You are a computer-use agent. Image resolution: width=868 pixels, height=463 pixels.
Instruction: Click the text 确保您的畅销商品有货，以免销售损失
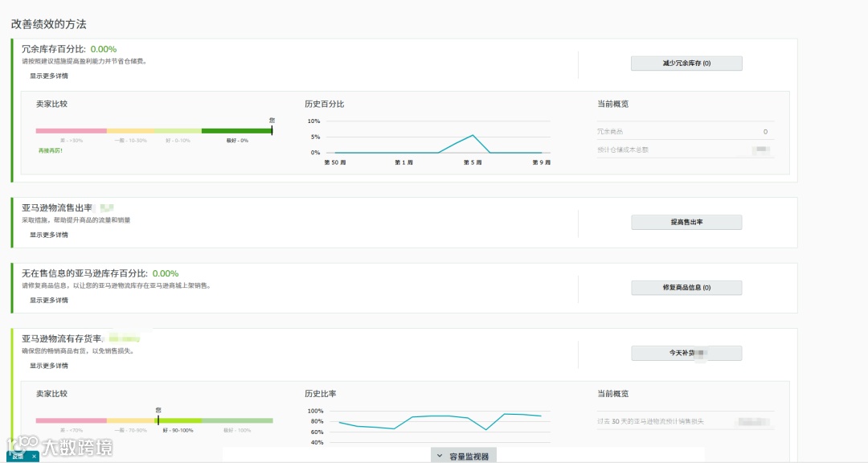click(x=78, y=351)
